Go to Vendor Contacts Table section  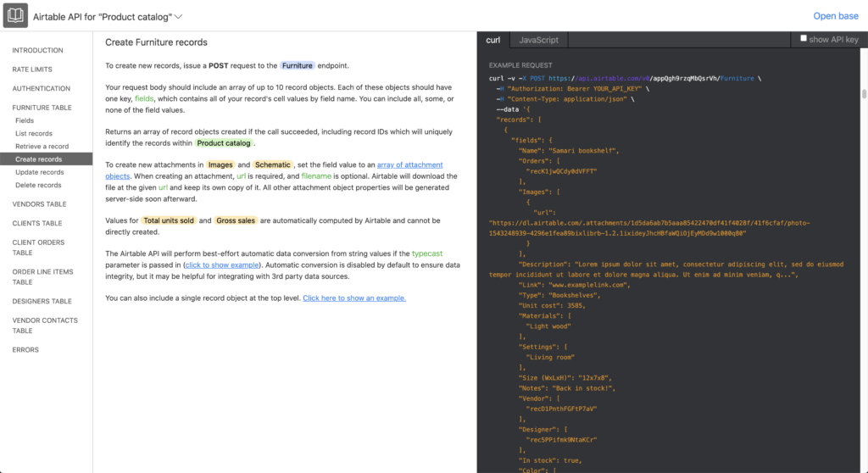pyautogui.click(x=45, y=326)
